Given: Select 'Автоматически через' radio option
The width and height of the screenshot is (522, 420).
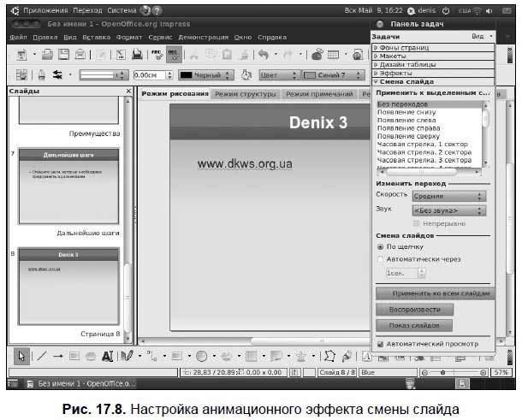Looking at the screenshot, I should (381, 258).
